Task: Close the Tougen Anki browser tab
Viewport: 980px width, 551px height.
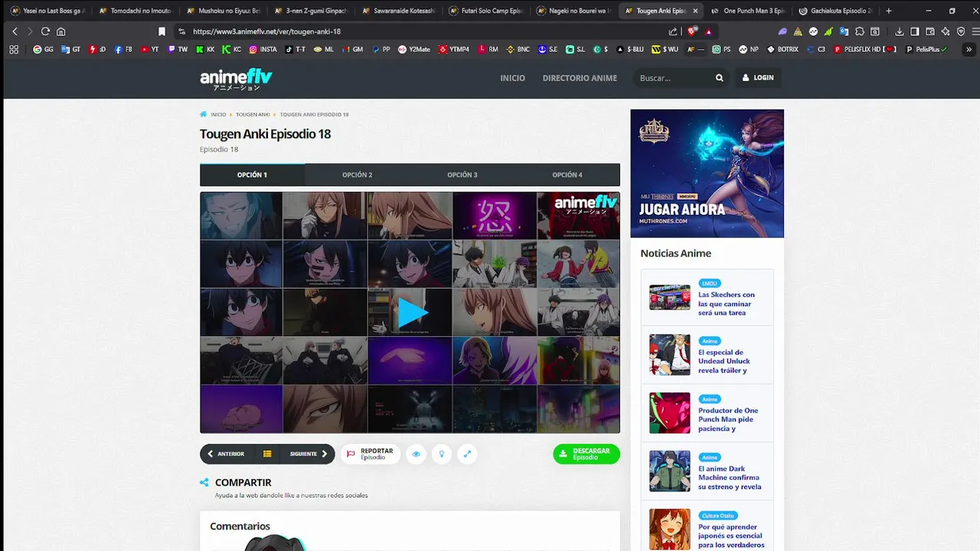Action: [x=695, y=11]
